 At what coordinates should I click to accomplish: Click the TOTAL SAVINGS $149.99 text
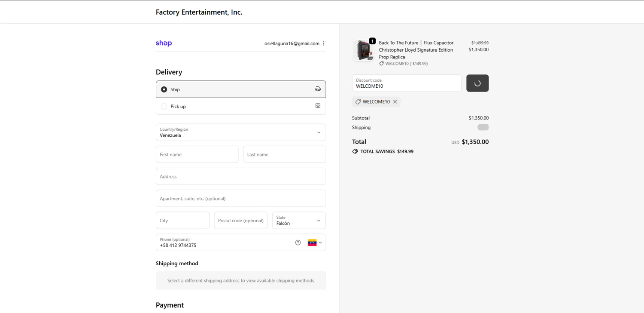(387, 151)
